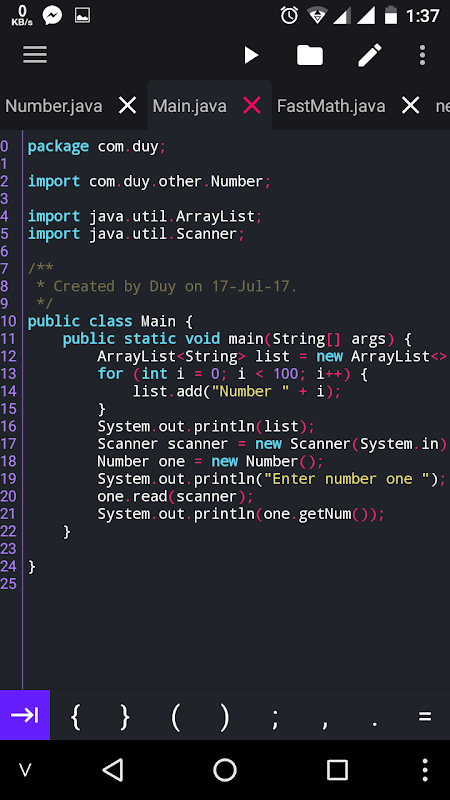Viewport: 450px width, 800px height.
Task: Hide keyboard with the down chevron
Action: point(25,770)
